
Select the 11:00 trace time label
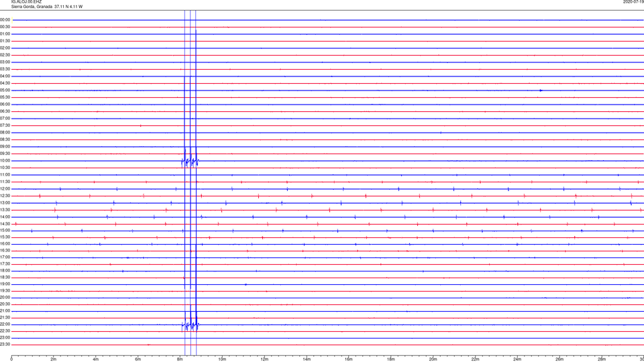pyautogui.click(x=5, y=174)
